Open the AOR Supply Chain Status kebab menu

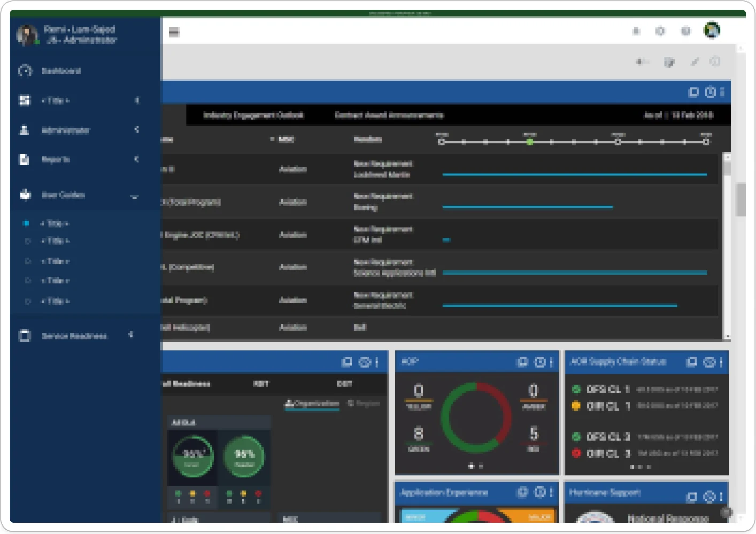(721, 362)
